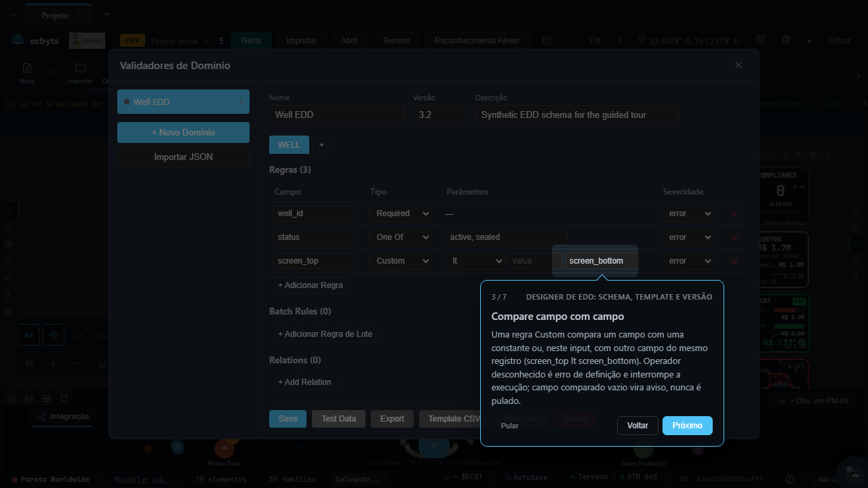This screenshot has height=488, width=868.
Task: Delete the screen_top rule with red X
Action: click(734, 261)
